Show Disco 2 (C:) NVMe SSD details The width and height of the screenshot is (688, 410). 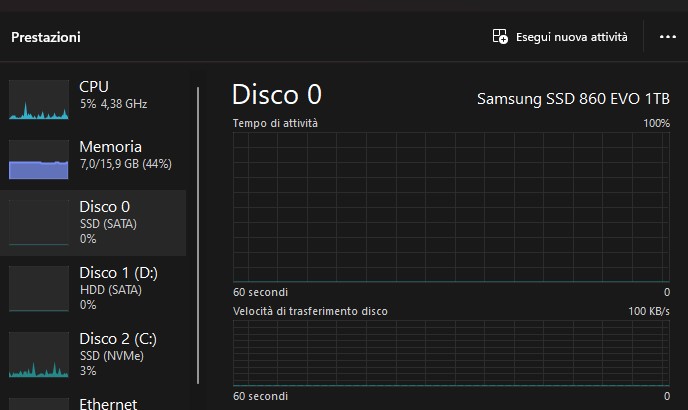118,354
